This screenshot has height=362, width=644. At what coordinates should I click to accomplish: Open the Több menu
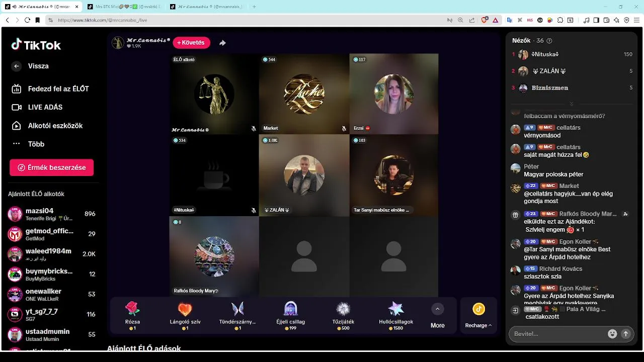(x=28, y=144)
